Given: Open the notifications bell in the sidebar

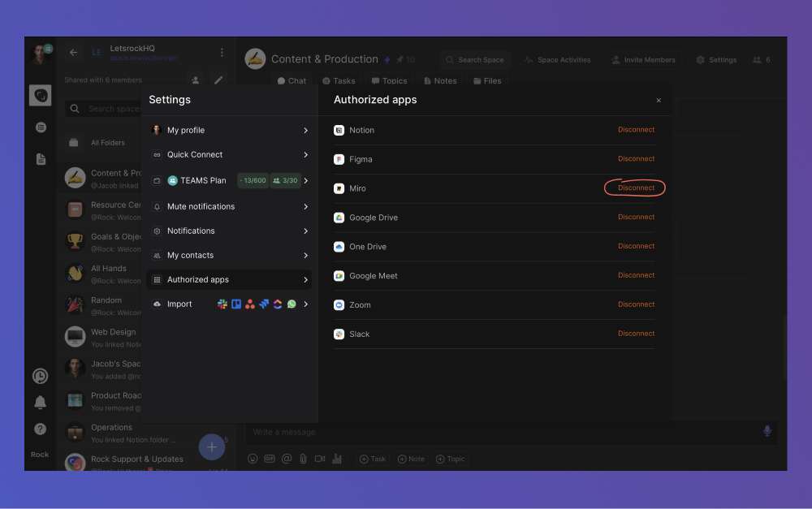Looking at the screenshot, I should [x=40, y=402].
